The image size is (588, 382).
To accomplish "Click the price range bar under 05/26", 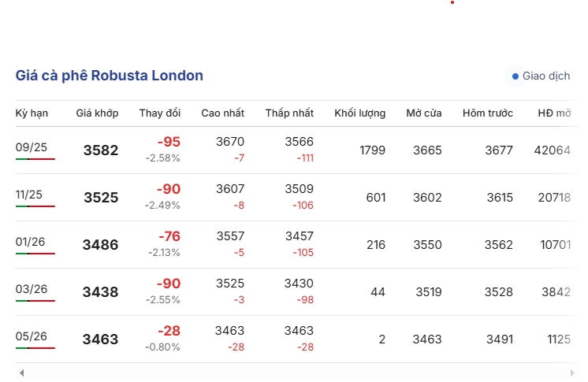I will pos(35,348).
